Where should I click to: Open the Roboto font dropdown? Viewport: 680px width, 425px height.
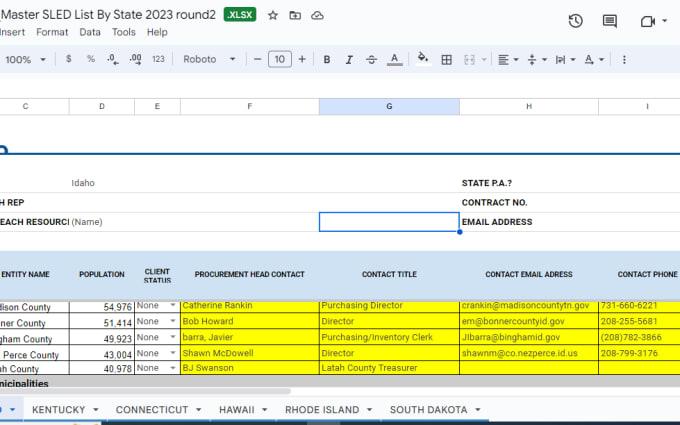point(209,59)
